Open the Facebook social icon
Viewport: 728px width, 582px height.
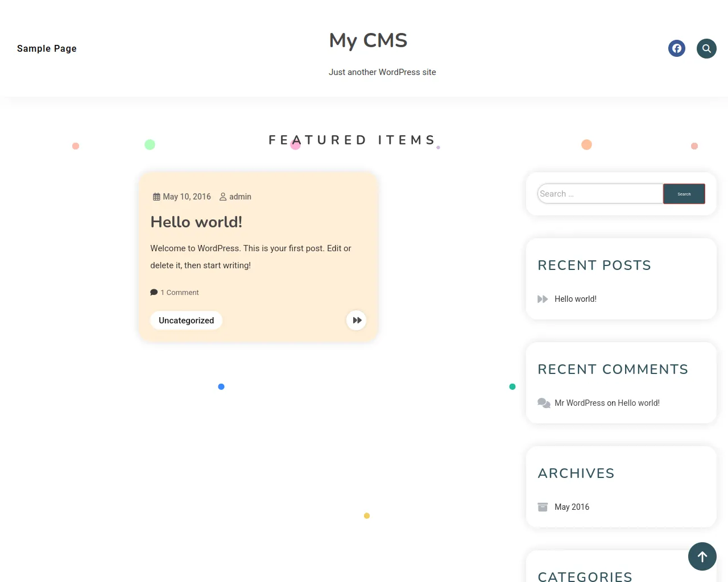click(x=677, y=48)
